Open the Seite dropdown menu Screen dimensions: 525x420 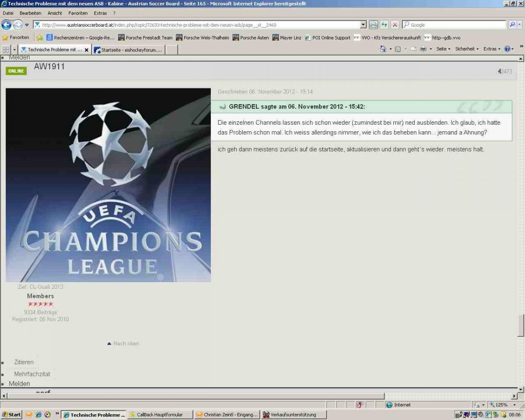443,49
